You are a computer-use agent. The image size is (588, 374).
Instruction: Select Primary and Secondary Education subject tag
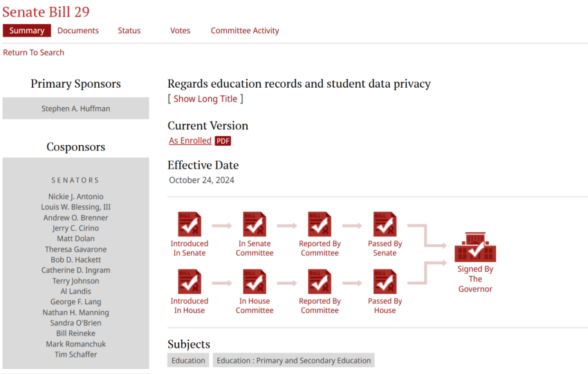[294, 360]
